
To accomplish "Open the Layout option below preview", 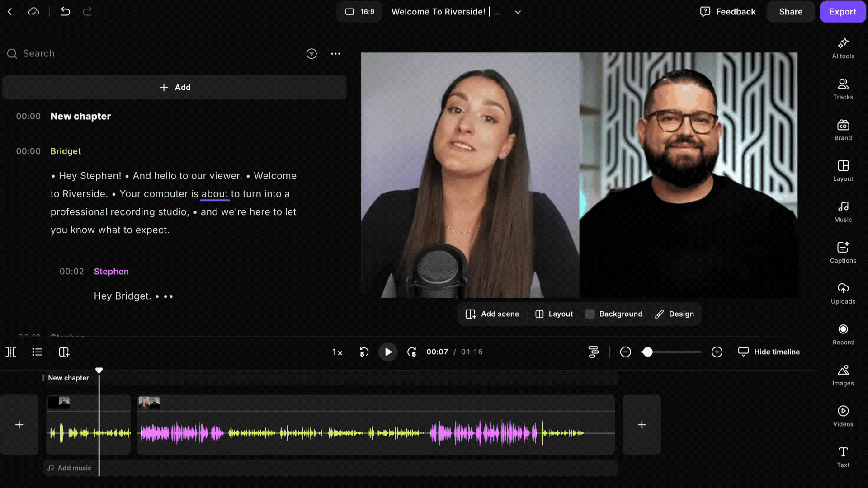I will tap(554, 314).
